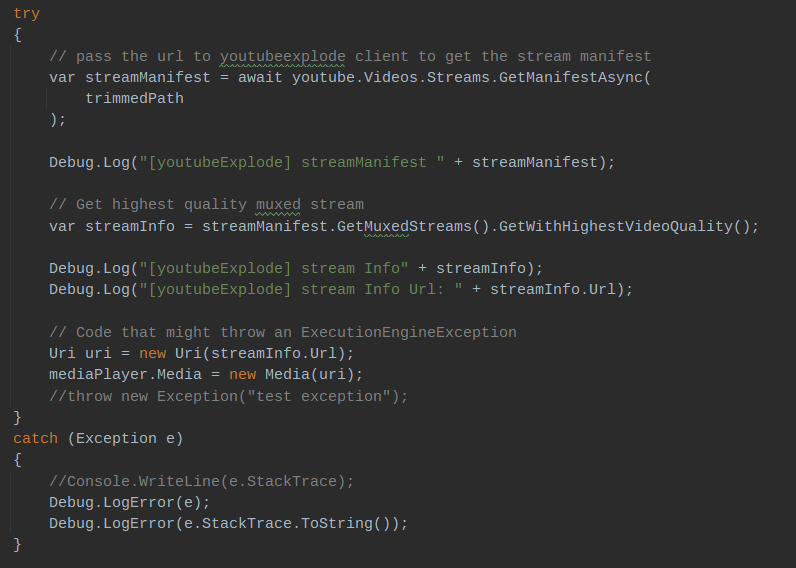The width and height of the screenshot is (796, 568).
Task: Click 'var streamInfo' declaration
Action: pos(112,226)
